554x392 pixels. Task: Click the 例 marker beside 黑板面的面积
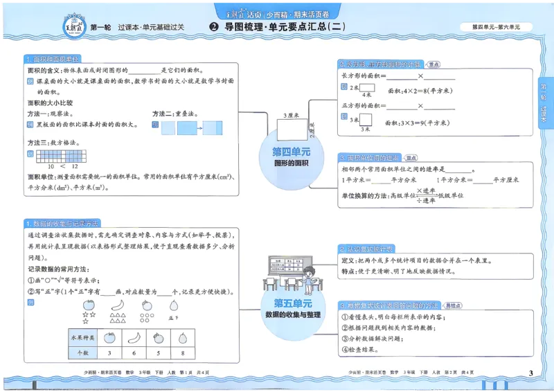point(30,125)
